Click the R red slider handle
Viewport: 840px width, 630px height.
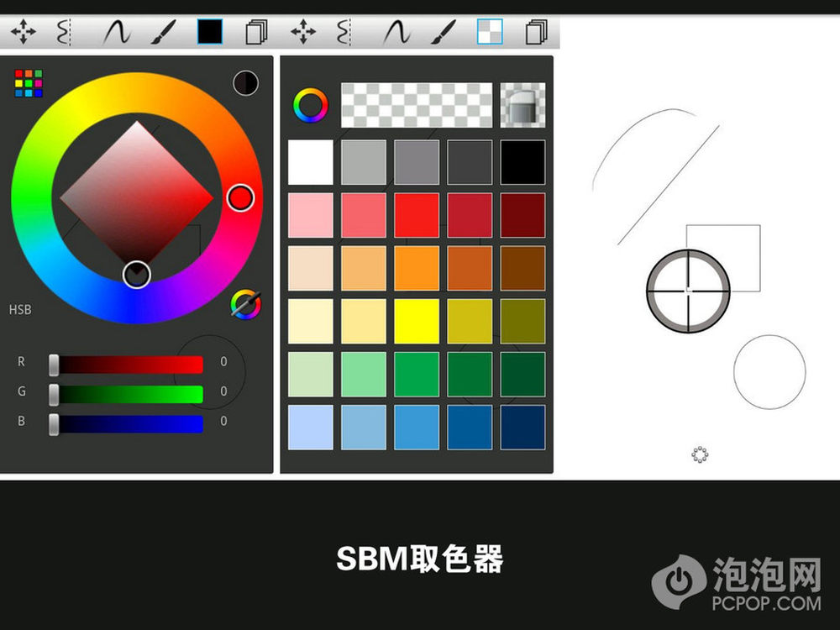click(54, 364)
